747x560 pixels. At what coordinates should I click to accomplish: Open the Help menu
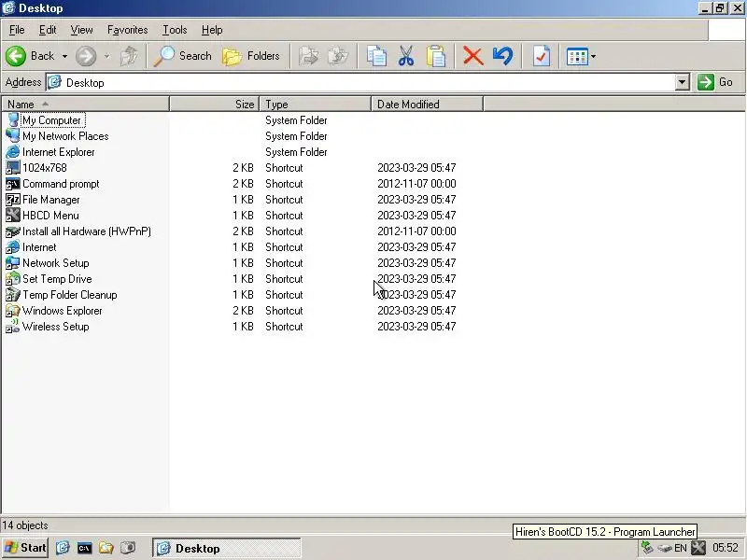[212, 30]
